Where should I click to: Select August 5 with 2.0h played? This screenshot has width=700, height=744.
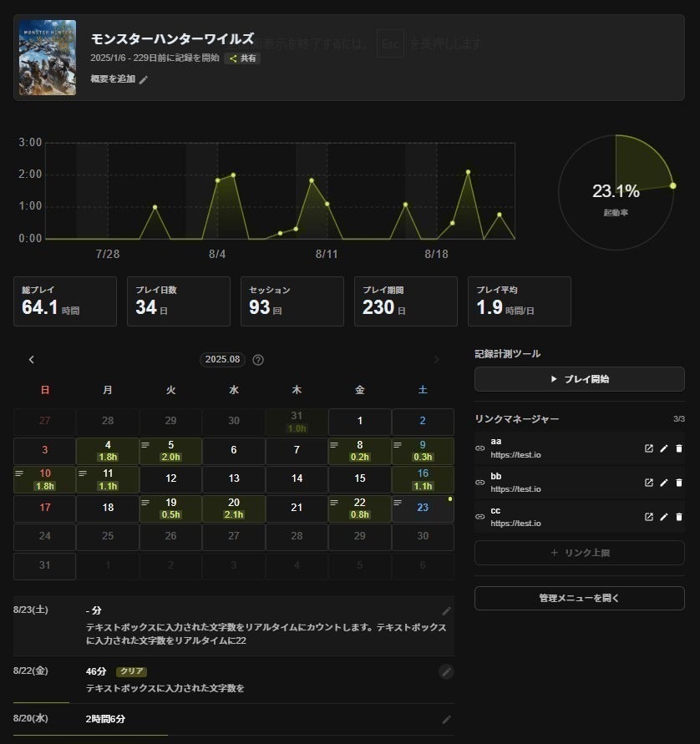(x=170, y=451)
